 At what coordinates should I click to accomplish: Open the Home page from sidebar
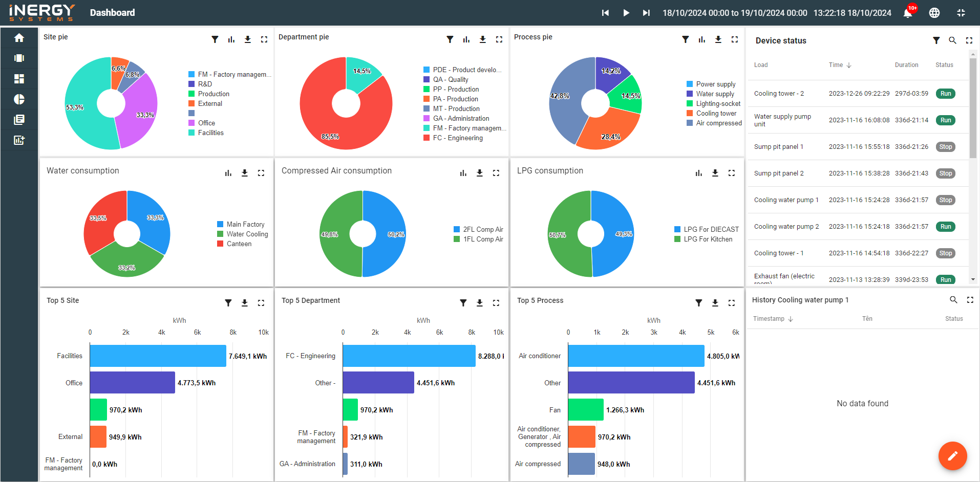(x=19, y=38)
